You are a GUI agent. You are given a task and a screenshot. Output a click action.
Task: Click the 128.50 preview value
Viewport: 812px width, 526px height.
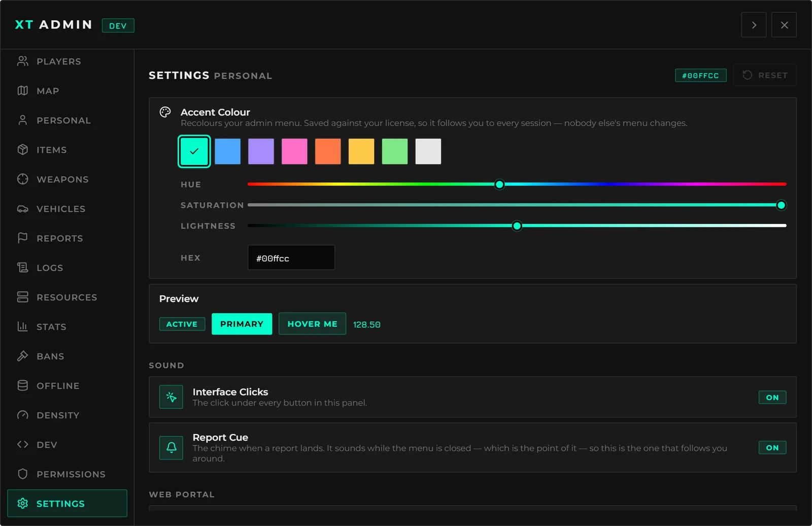366,324
